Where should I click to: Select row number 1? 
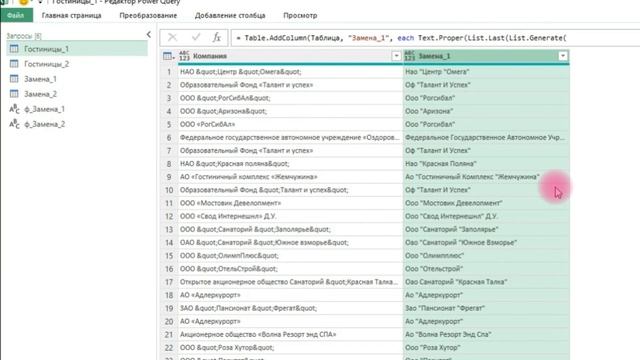pos(169,72)
